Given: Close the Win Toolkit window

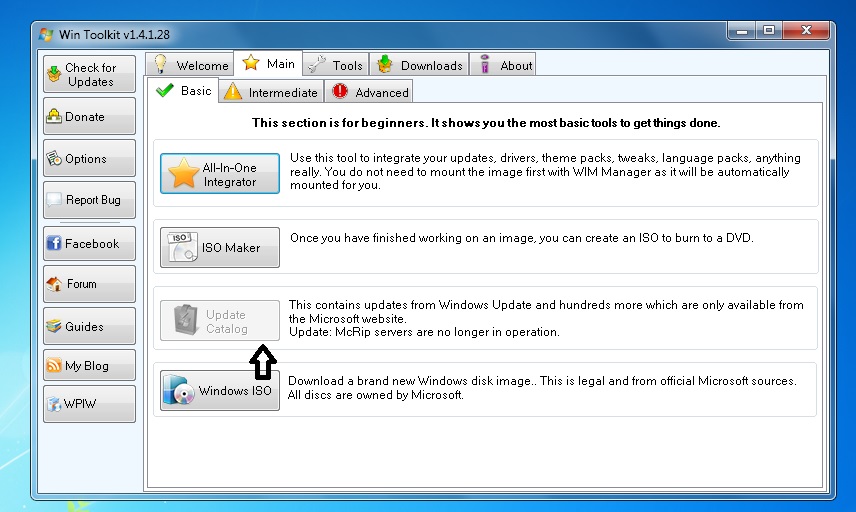Looking at the screenshot, I should click(806, 31).
